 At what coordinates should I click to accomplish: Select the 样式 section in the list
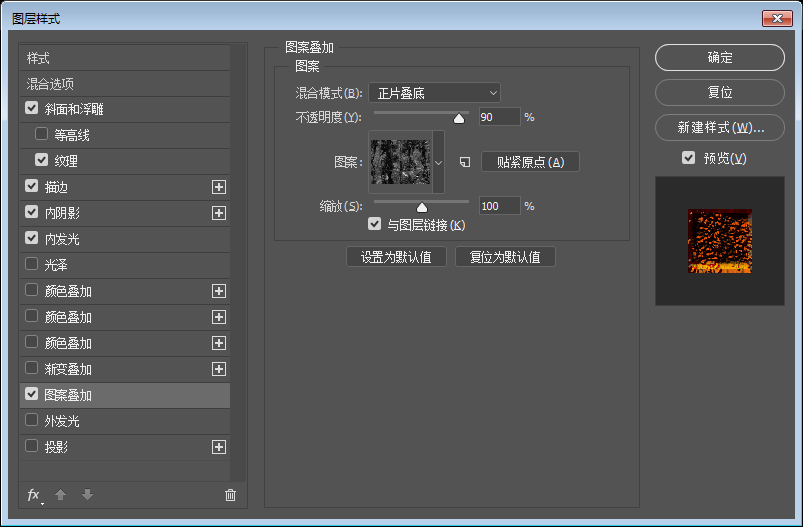(x=125, y=58)
